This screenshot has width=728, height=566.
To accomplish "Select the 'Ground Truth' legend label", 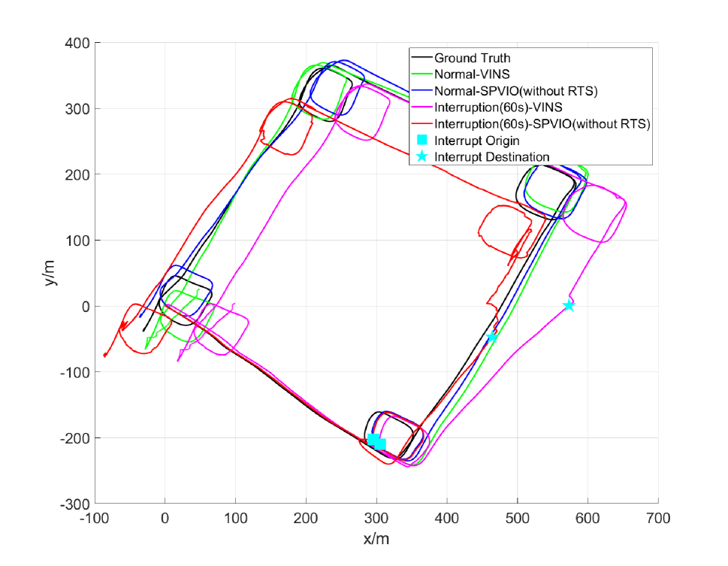I will [472, 58].
